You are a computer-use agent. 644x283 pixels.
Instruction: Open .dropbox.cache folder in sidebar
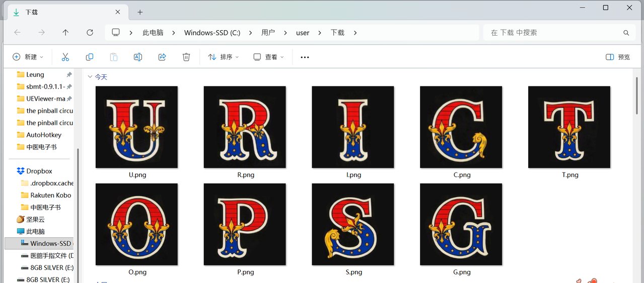pyautogui.click(x=47, y=183)
